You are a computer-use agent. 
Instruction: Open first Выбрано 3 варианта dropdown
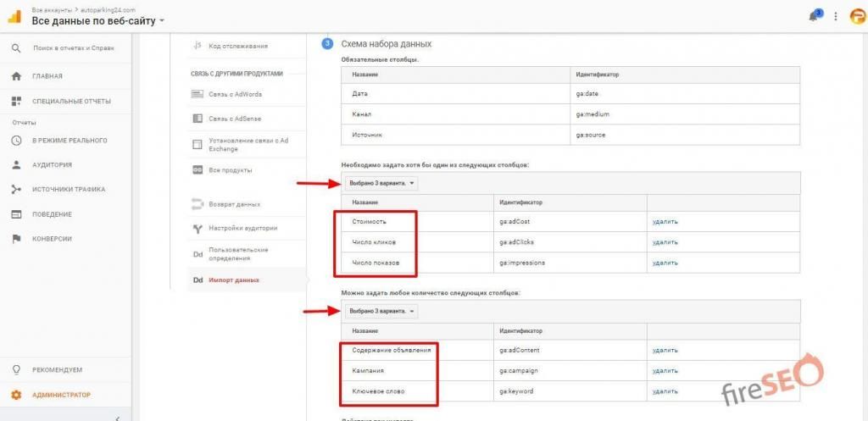tap(381, 183)
